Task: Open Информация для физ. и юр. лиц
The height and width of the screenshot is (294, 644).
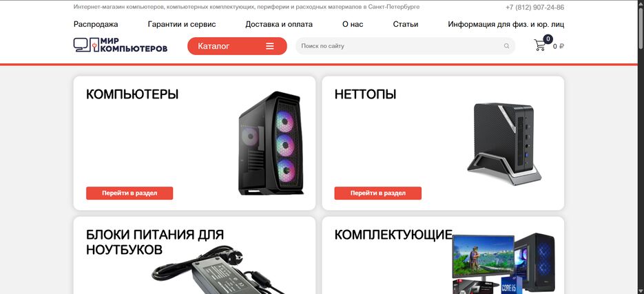Action: pyautogui.click(x=506, y=24)
